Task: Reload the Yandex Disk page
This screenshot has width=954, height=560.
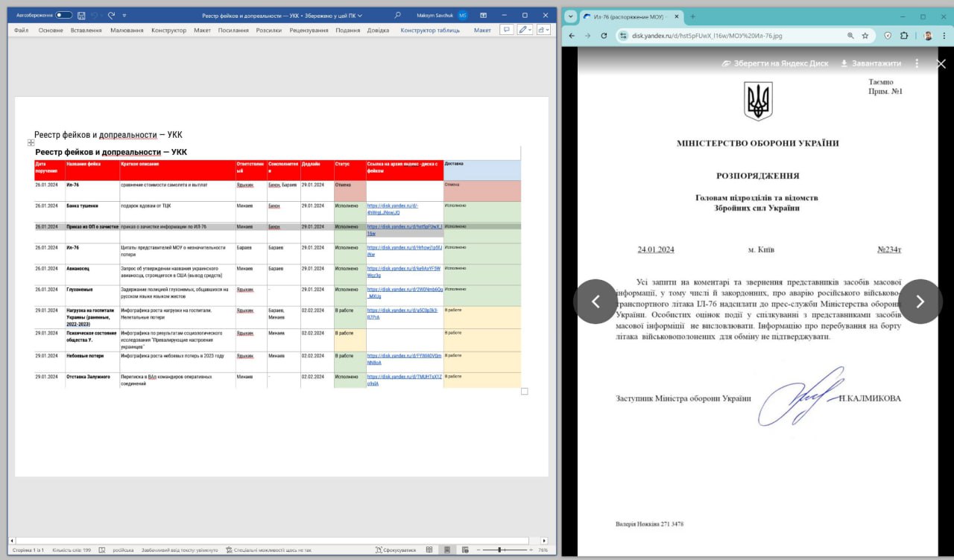Action: [x=604, y=35]
